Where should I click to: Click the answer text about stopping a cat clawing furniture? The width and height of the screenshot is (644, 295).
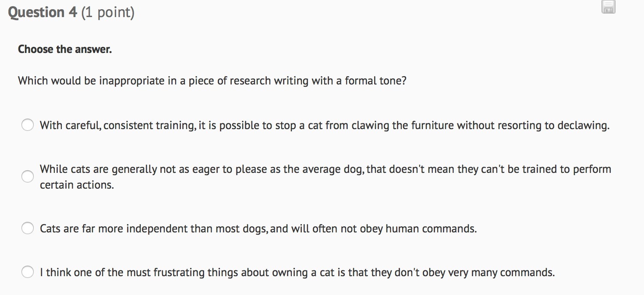(x=324, y=126)
